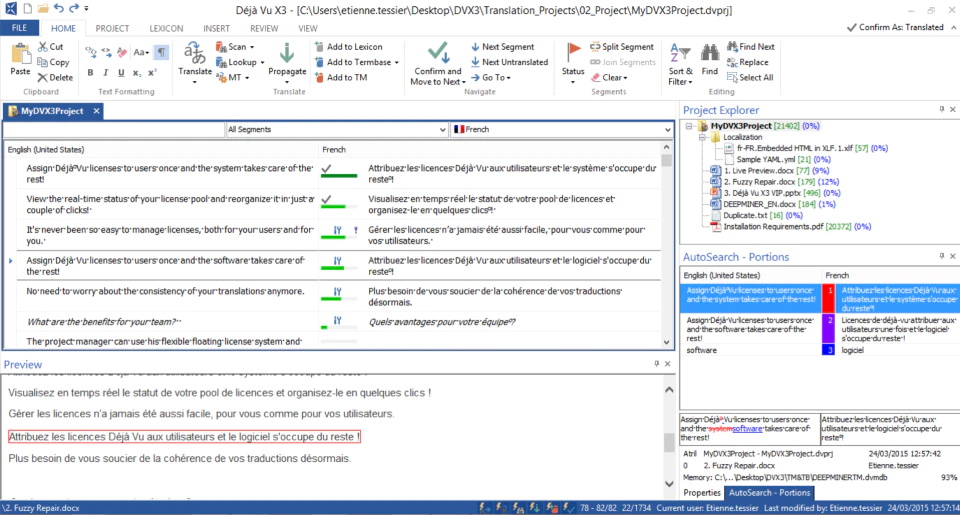Go to Next Segment
Image resolution: width=960 pixels, height=515 pixels.
(x=503, y=47)
